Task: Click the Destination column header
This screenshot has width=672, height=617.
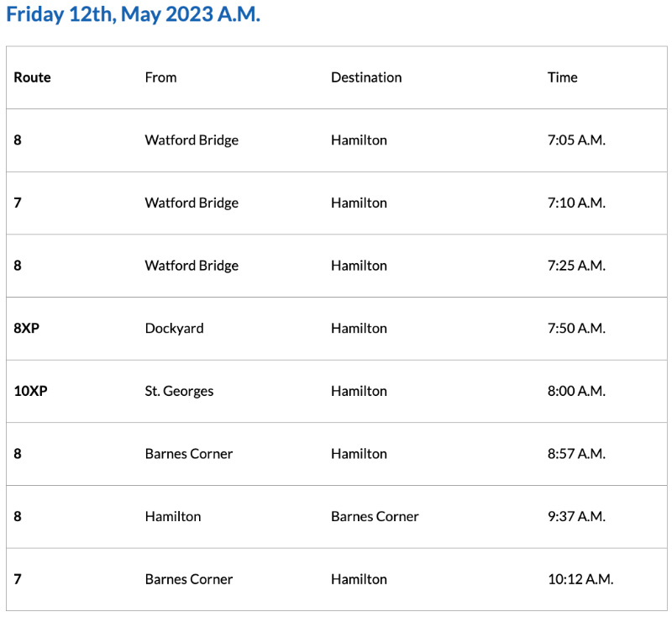Action: [366, 77]
